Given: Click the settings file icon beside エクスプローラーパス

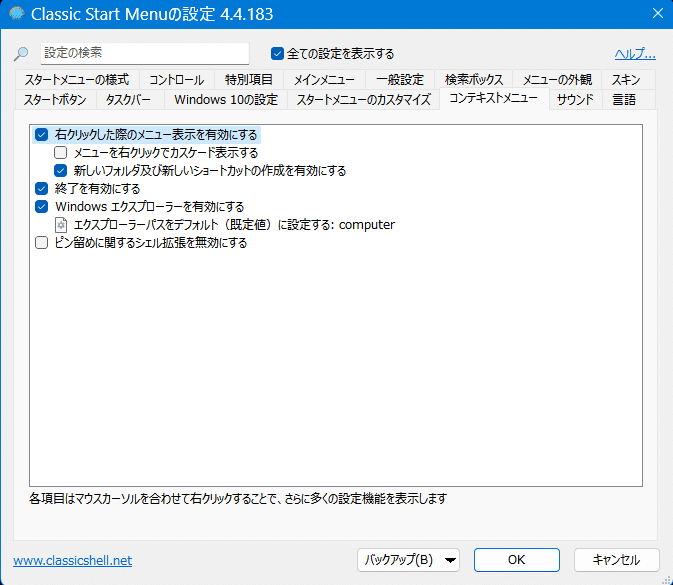Looking at the screenshot, I should (61, 225).
